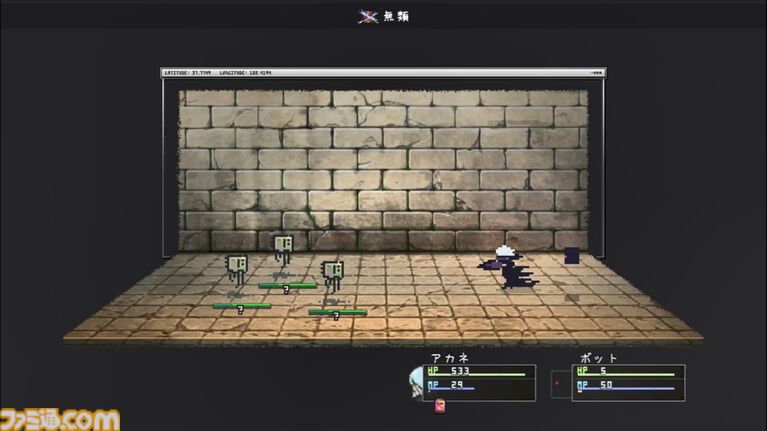Click Akane's portrait beside her HP bar
767x431 pixels.
pos(416,382)
